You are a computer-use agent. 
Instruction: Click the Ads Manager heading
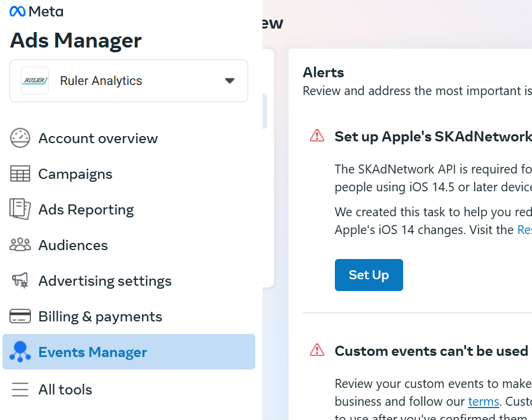point(75,40)
